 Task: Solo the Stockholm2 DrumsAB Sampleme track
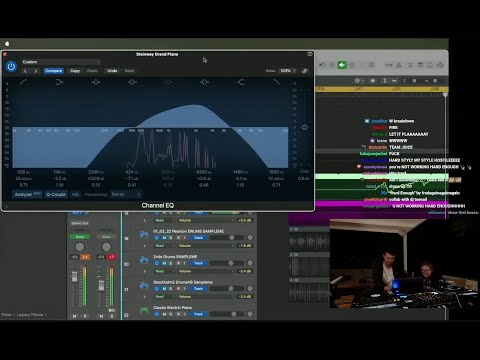pos(171,288)
